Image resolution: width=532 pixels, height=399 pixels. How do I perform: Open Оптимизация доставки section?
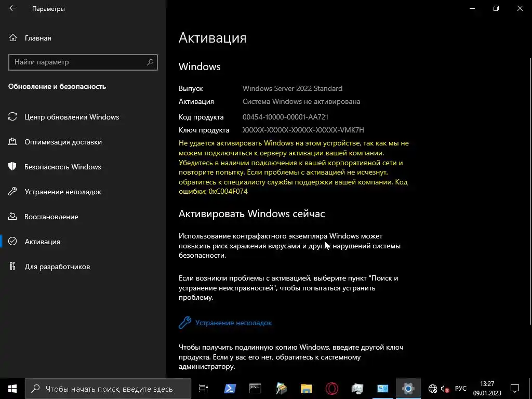pyautogui.click(x=63, y=142)
